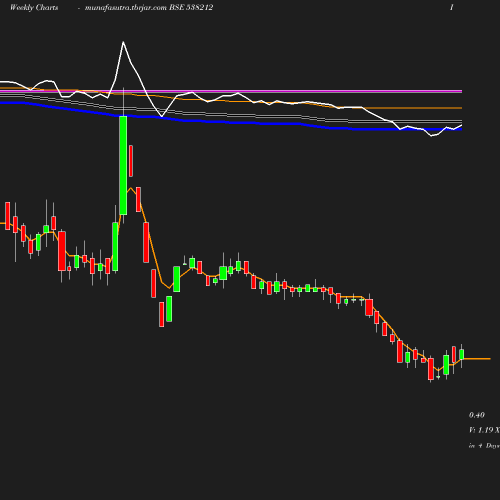
Task: Click the '0.40' price value
Action: click(477, 415)
